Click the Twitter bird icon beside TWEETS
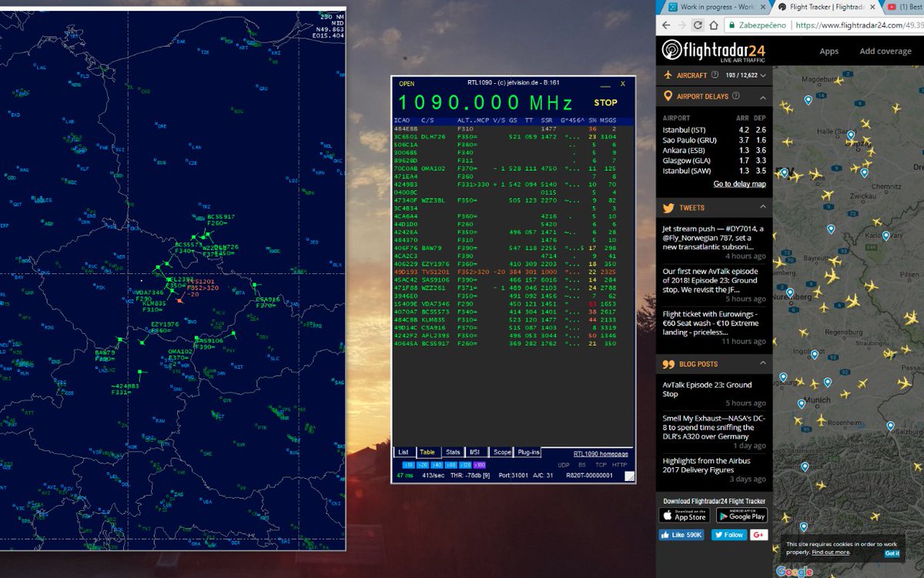This screenshot has height=578, width=924. coord(668,208)
